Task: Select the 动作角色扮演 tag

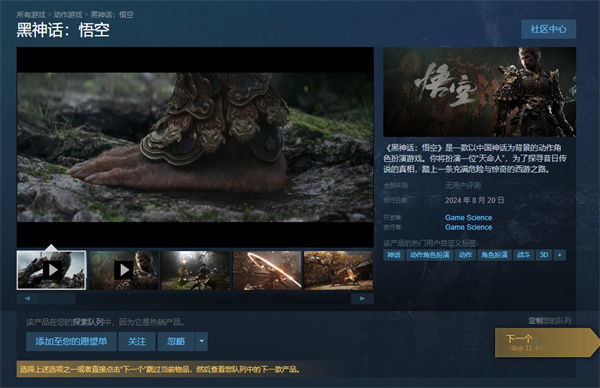Action: tap(429, 255)
